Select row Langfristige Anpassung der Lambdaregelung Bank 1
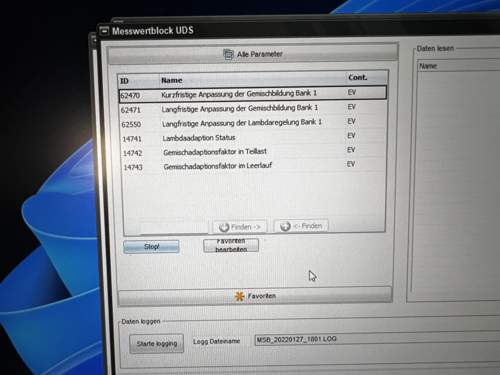 pos(253,123)
